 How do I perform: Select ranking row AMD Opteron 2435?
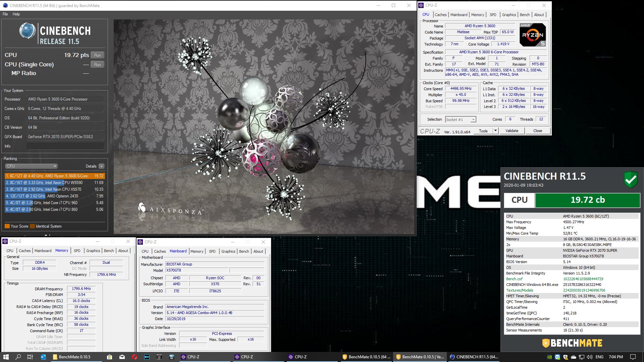pos(55,196)
